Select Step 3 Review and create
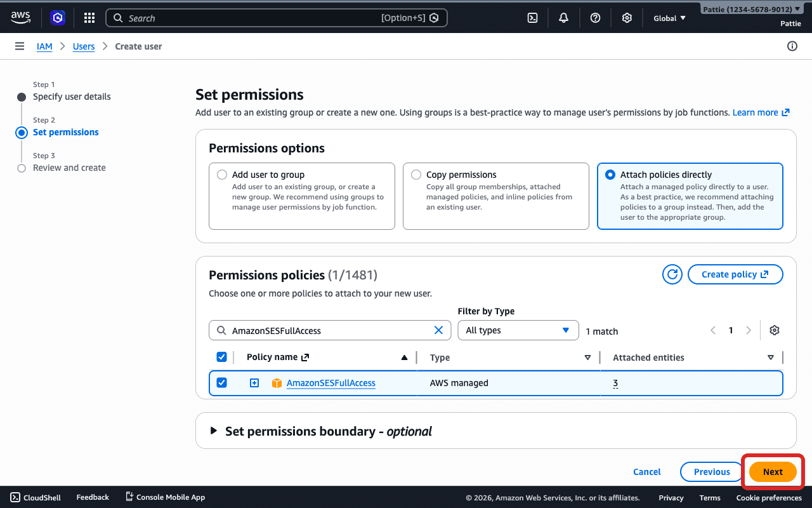812x508 pixels. tap(69, 168)
